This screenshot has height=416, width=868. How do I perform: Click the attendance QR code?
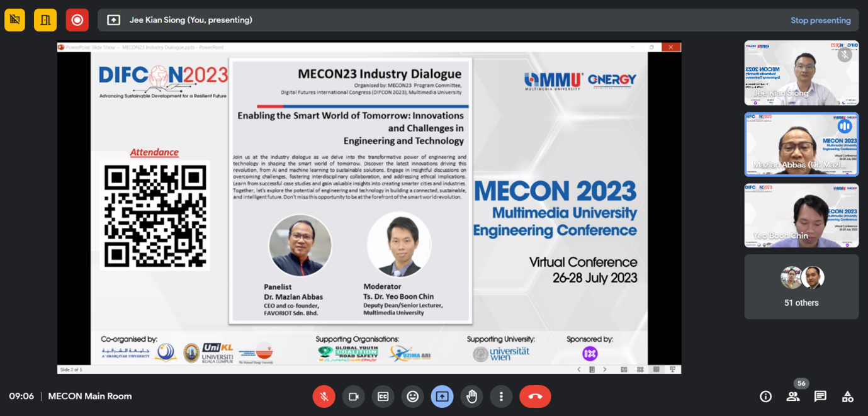click(x=155, y=215)
